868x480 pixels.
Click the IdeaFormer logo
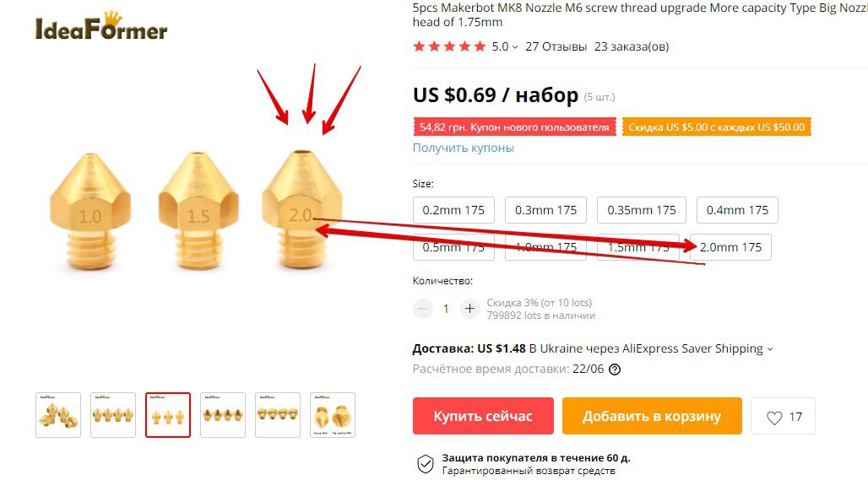point(101,26)
